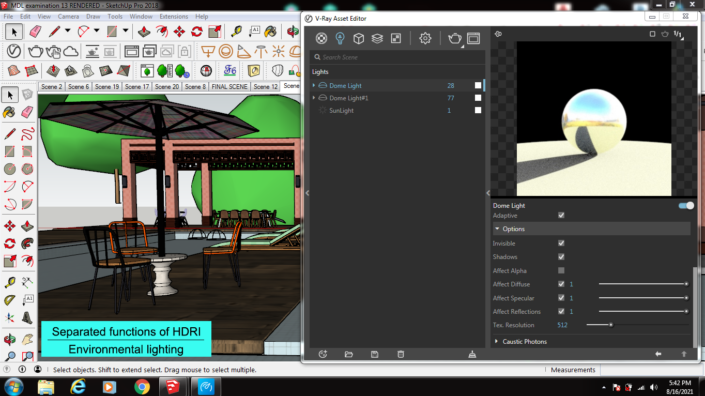Select the Rotate tool in top toolbar
705x396 pixels.
click(197, 31)
